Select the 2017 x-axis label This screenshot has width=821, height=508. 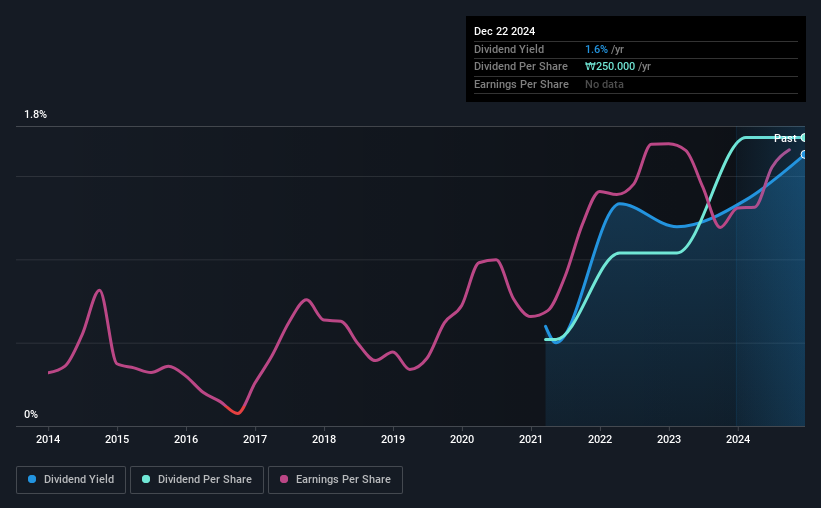[255, 439]
